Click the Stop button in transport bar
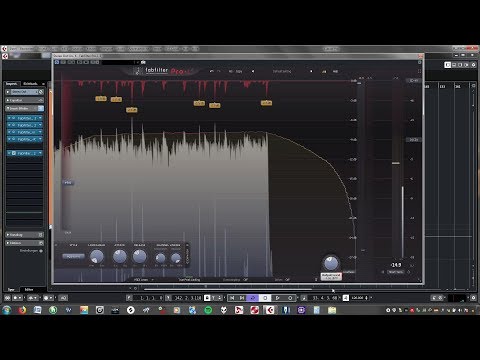 pos(265,298)
